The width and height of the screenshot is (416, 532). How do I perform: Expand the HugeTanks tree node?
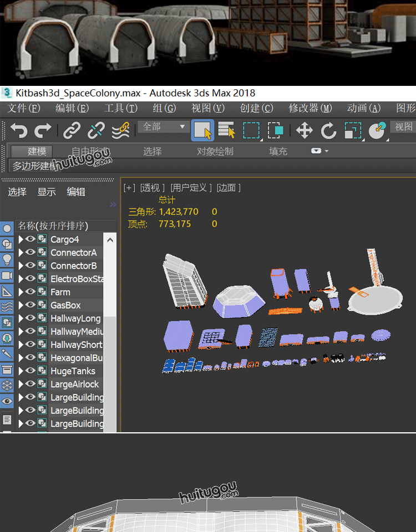(21, 371)
